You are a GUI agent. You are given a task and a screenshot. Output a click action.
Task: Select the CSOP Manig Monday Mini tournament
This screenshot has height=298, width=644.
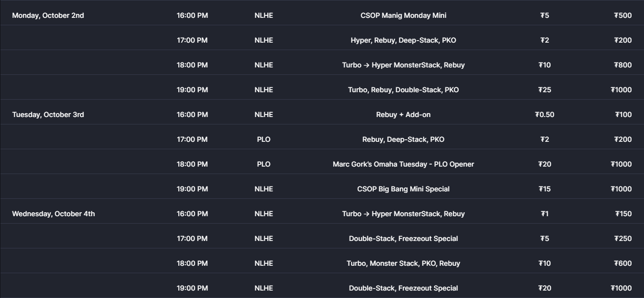pos(403,15)
